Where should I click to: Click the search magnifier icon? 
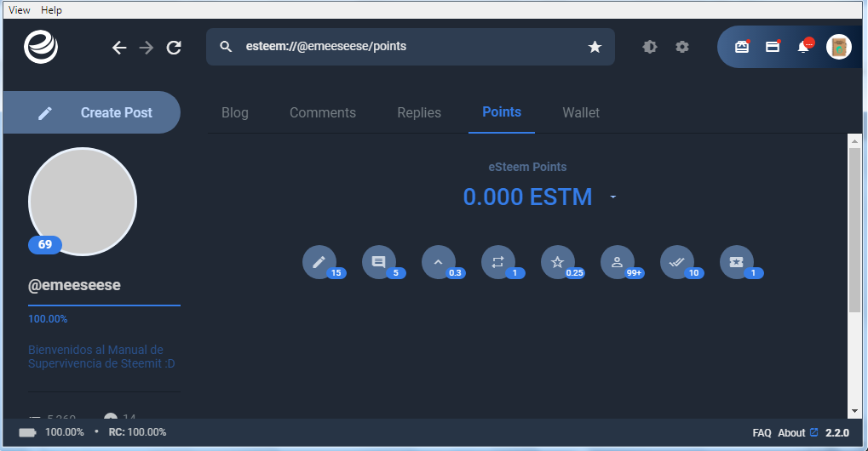[226, 47]
